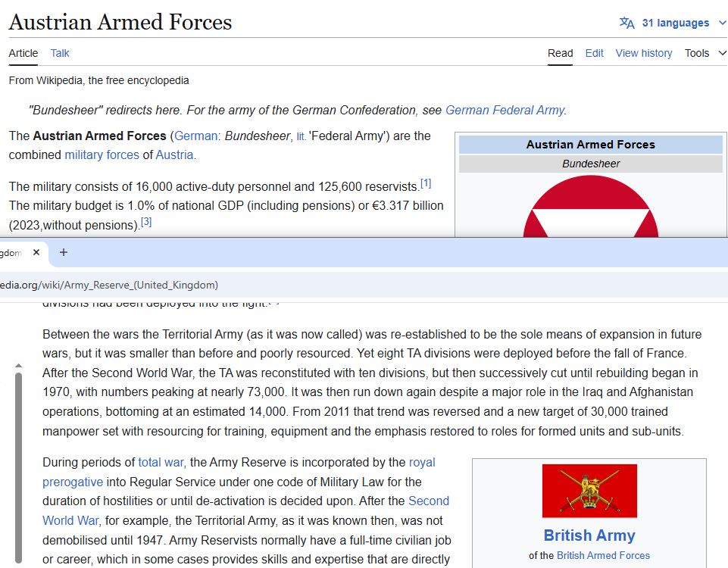Click the infobox header Austrian Armed Forces
The image size is (728, 568).
coord(591,145)
